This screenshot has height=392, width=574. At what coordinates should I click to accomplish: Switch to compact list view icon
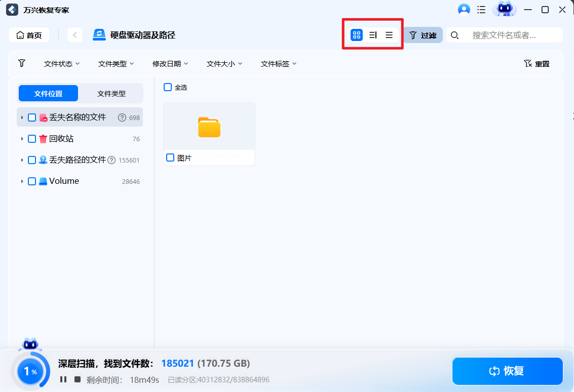pos(389,35)
